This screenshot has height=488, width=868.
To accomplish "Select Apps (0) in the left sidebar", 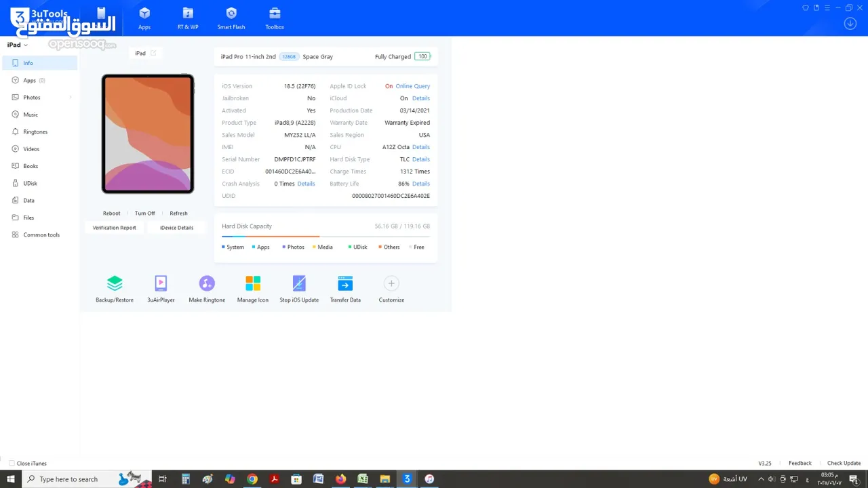I will (x=39, y=80).
